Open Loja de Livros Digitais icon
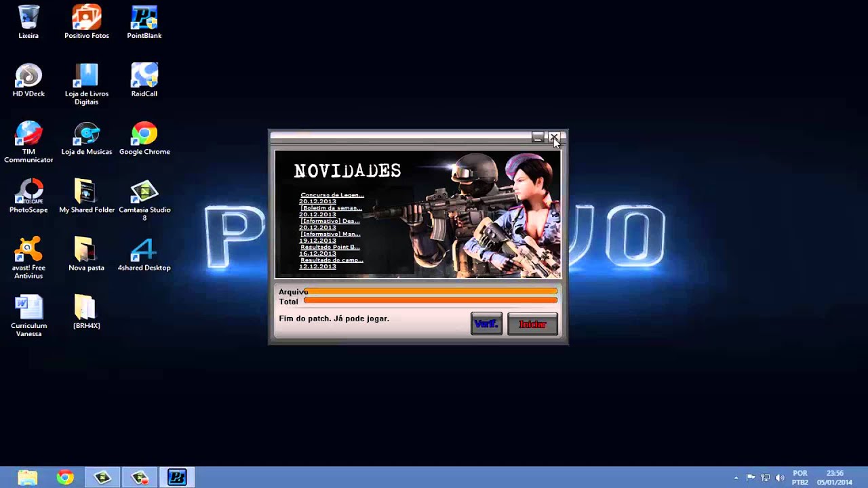This screenshot has width=868, height=488. 87,84
